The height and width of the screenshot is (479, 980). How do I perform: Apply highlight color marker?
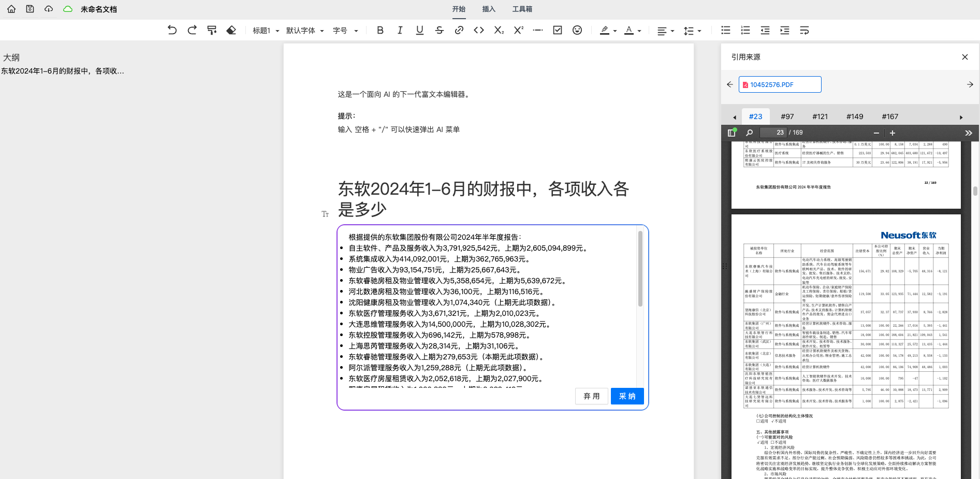[x=604, y=31]
